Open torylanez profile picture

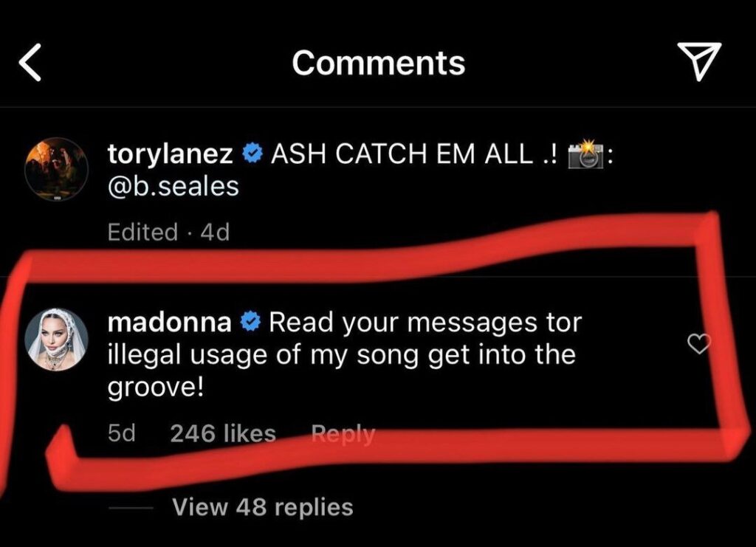[56, 169]
